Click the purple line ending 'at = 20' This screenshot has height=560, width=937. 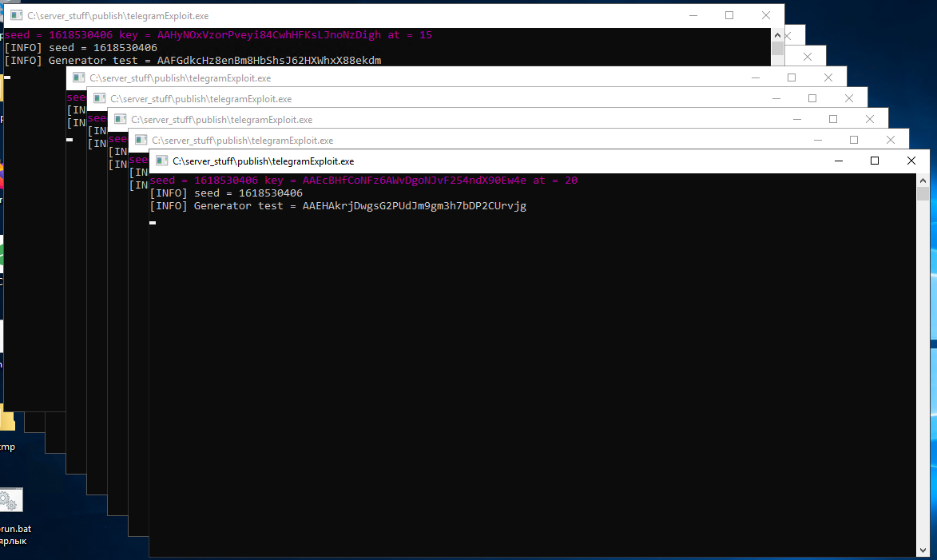pos(363,181)
